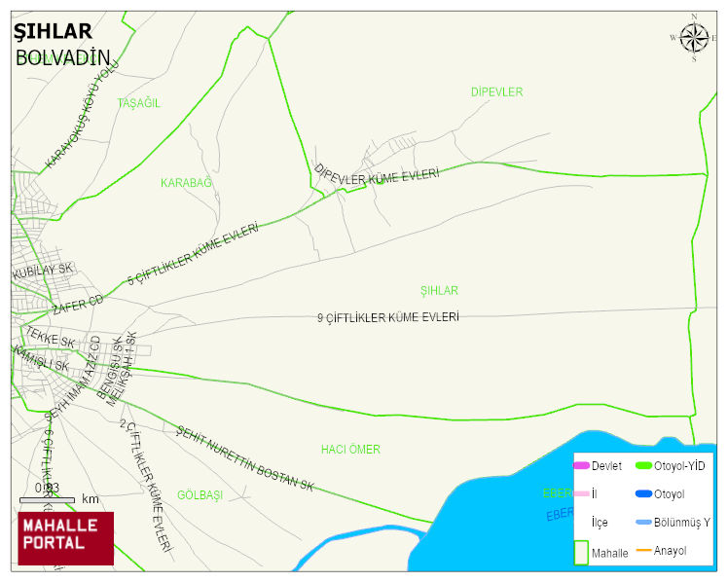The image size is (728, 582).
Task: Click the BOLVADİN district heading
Action: coord(63,57)
